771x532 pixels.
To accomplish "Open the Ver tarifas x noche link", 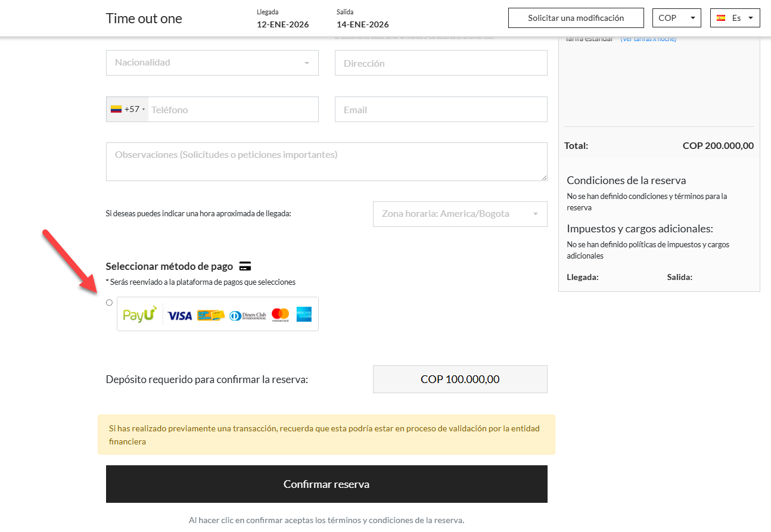I will point(648,39).
